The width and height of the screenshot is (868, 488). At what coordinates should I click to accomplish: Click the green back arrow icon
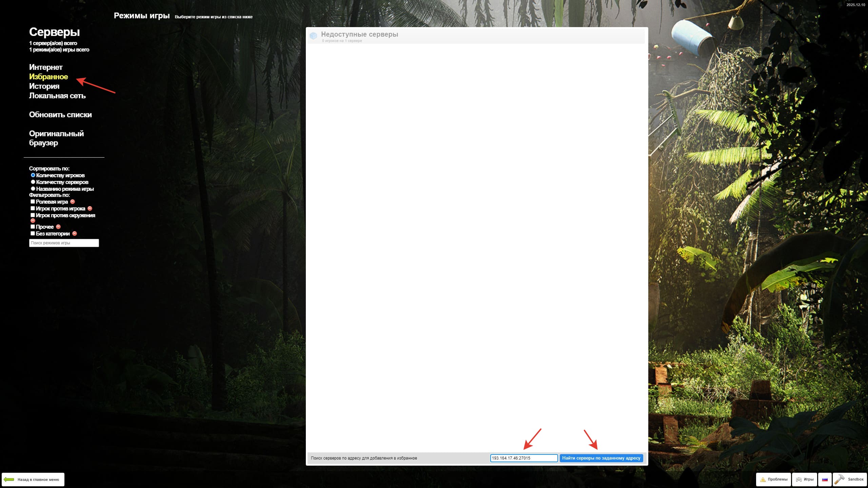9,480
